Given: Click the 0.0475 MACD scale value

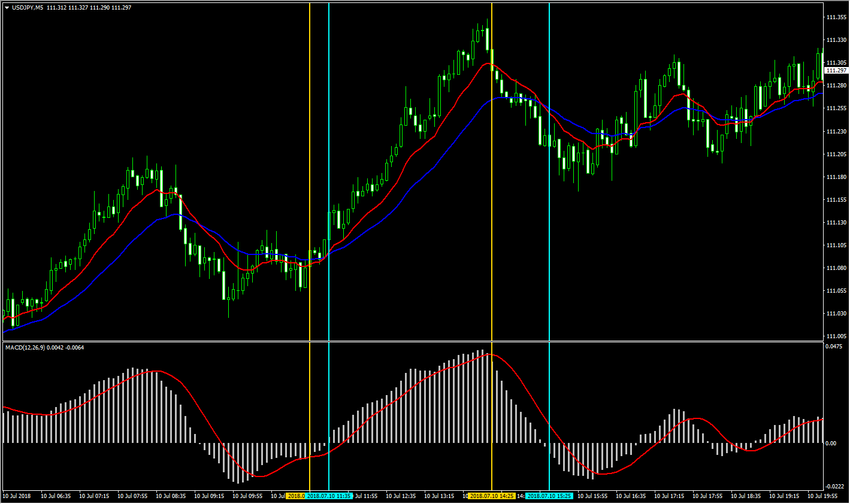Looking at the screenshot, I should click(834, 347).
